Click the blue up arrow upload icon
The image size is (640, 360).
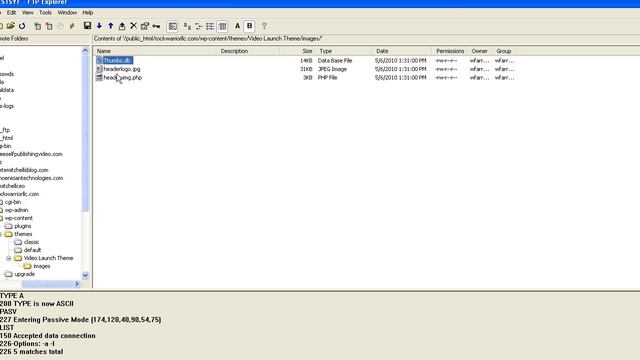111,26
